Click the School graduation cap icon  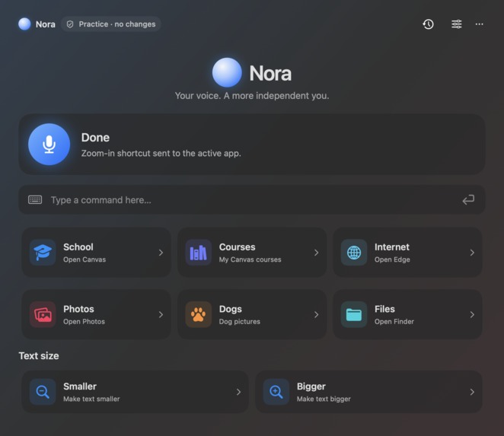pos(43,252)
